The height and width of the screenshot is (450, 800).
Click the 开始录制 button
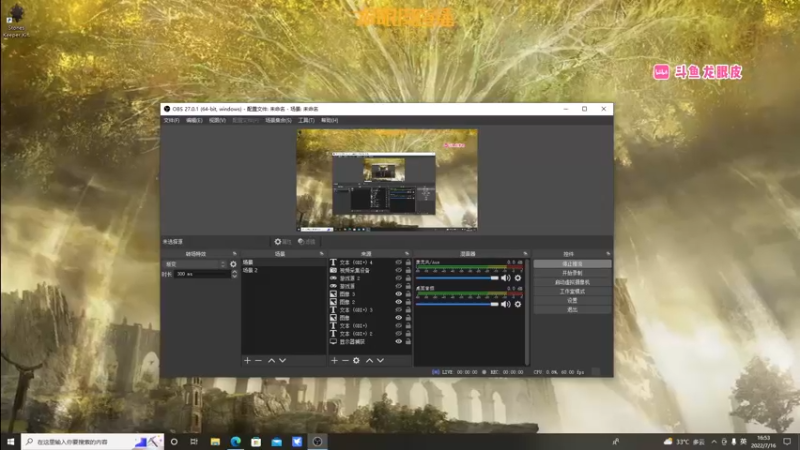572,273
